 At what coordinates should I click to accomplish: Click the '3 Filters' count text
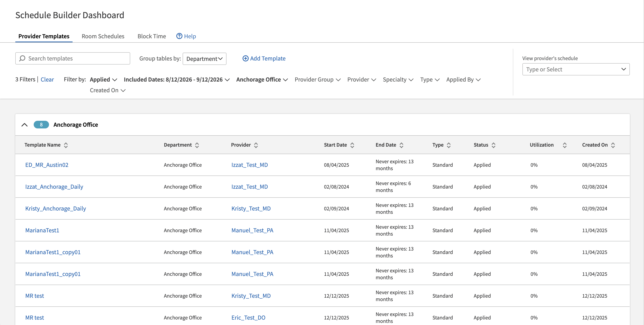[25, 79]
